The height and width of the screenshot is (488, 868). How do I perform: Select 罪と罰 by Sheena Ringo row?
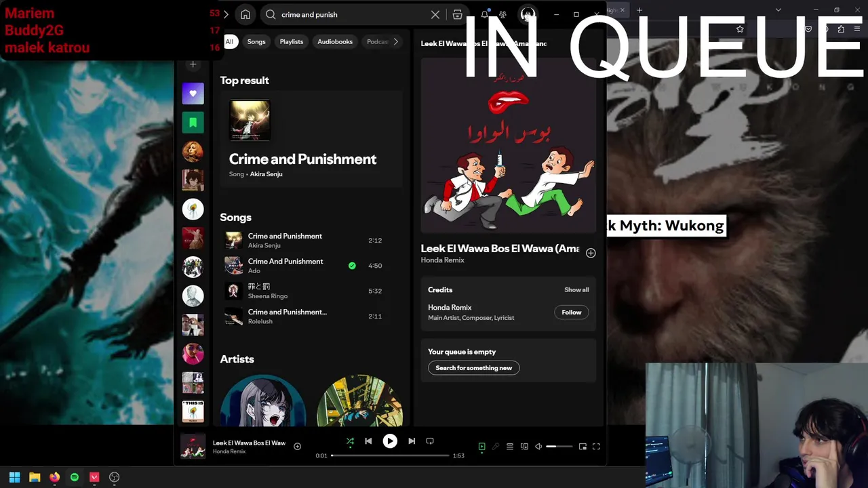point(311,291)
